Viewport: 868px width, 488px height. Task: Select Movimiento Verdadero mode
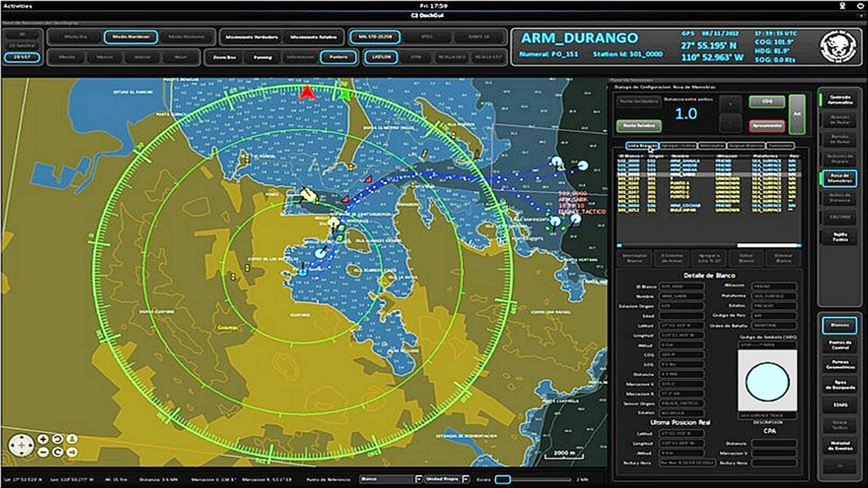(252, 37)
